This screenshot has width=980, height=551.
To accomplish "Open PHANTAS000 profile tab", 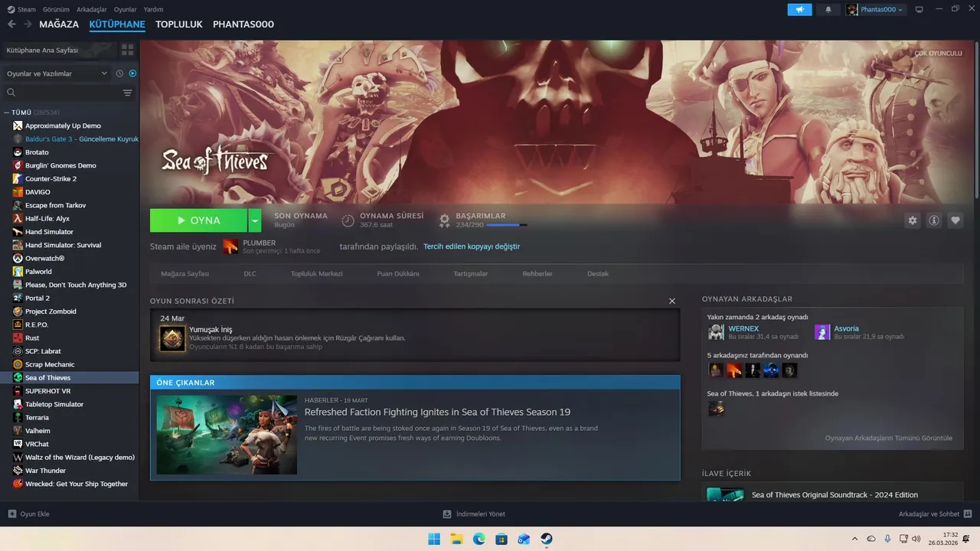I will point(243,24).
